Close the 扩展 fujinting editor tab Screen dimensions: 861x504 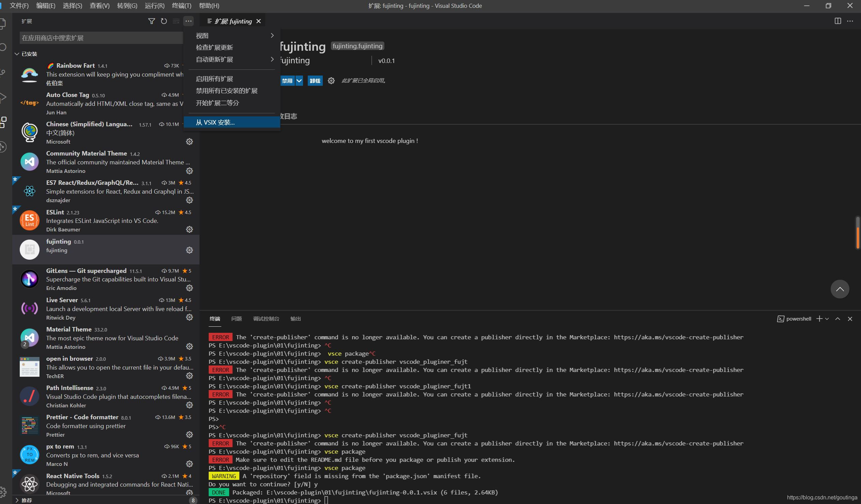(x=259, y=21)
